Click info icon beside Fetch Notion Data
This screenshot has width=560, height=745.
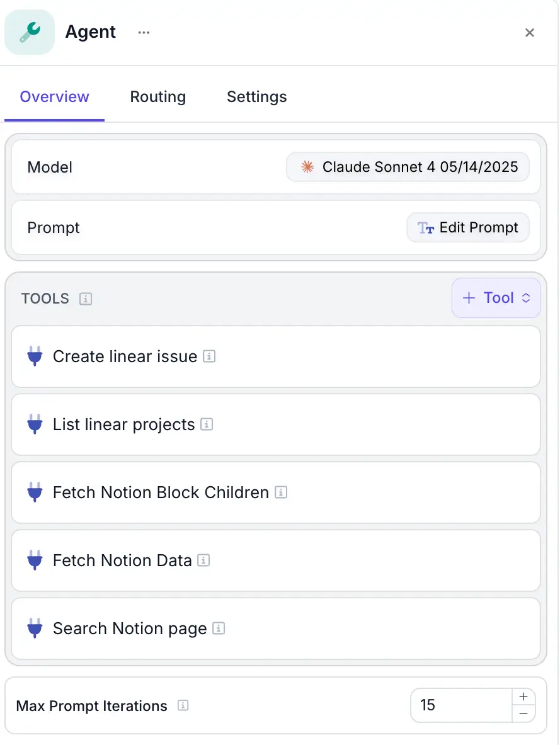tap(203, 560)
